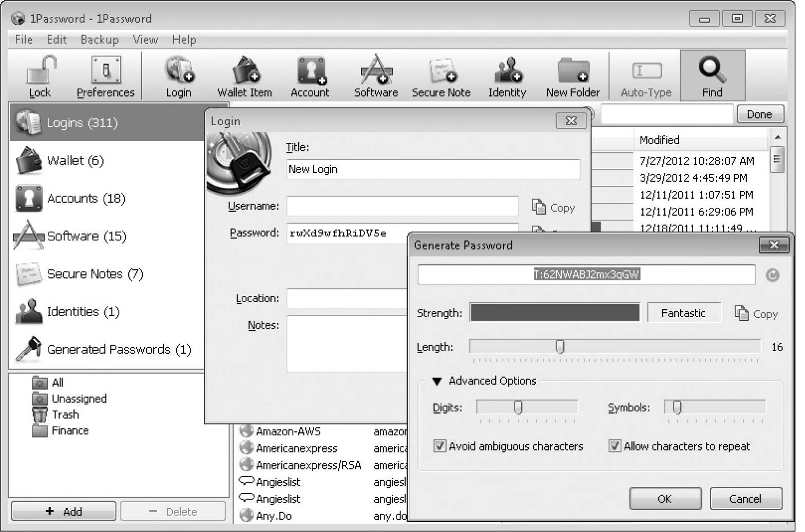Click the list scrollbar up arrow
The height and width of the screenshot is (532, 805).
coord(777,137)
